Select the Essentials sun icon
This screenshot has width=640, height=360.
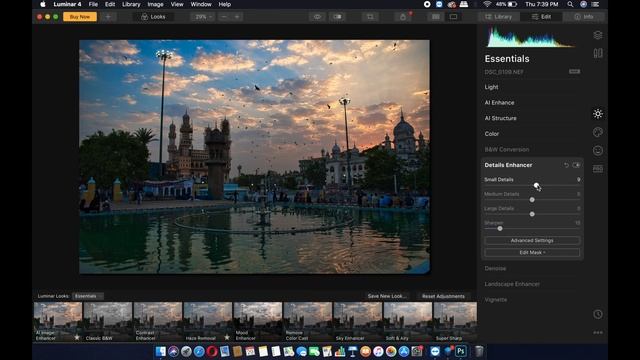tap(598, 114)
